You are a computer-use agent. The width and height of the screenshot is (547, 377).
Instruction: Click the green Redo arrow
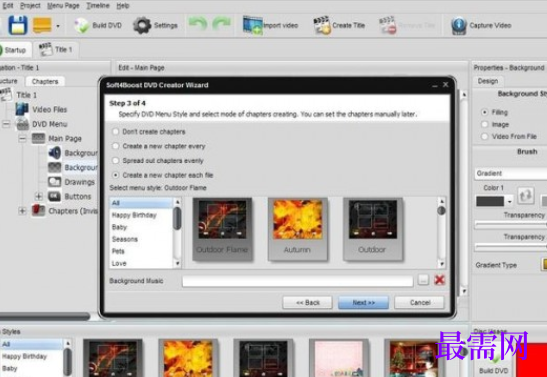tap(222, 24)
